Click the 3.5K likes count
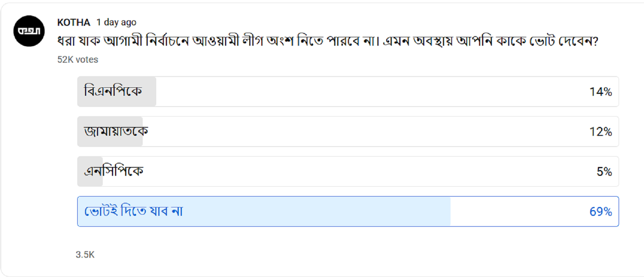Screen dimensions: 644x277 [85, 254]
